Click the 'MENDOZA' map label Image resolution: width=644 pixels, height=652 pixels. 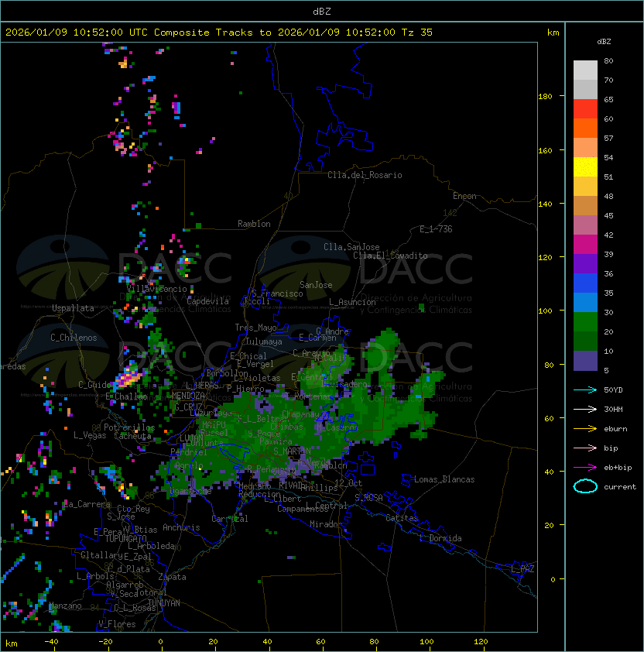click(x=188, y=395)
